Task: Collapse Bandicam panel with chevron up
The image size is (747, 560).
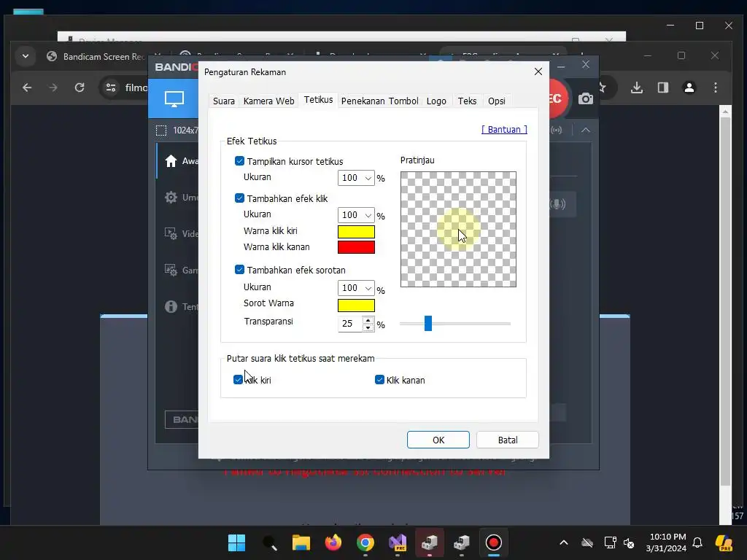Action: tap(586, 130)
